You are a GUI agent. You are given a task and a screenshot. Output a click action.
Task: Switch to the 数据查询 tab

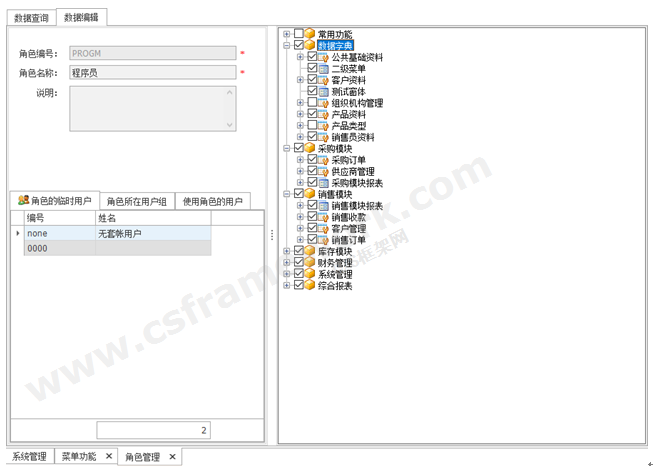[x=31, y=18]
